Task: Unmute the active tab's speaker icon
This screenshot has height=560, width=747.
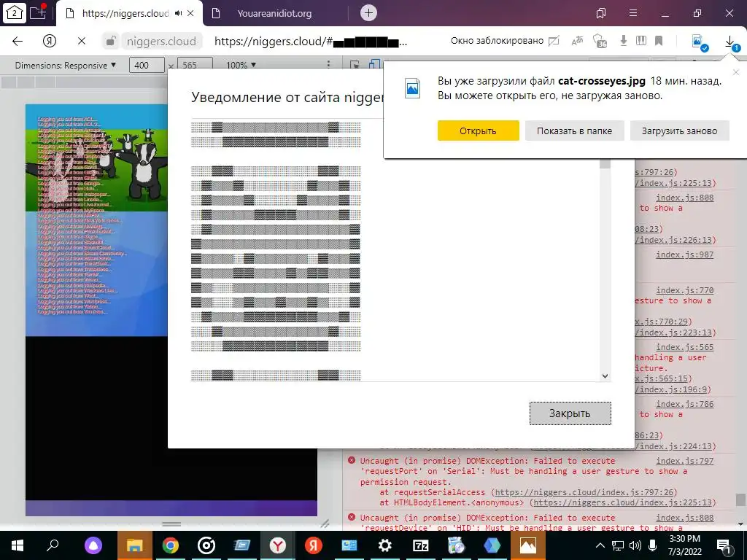Action: click(x=178, y=13)
